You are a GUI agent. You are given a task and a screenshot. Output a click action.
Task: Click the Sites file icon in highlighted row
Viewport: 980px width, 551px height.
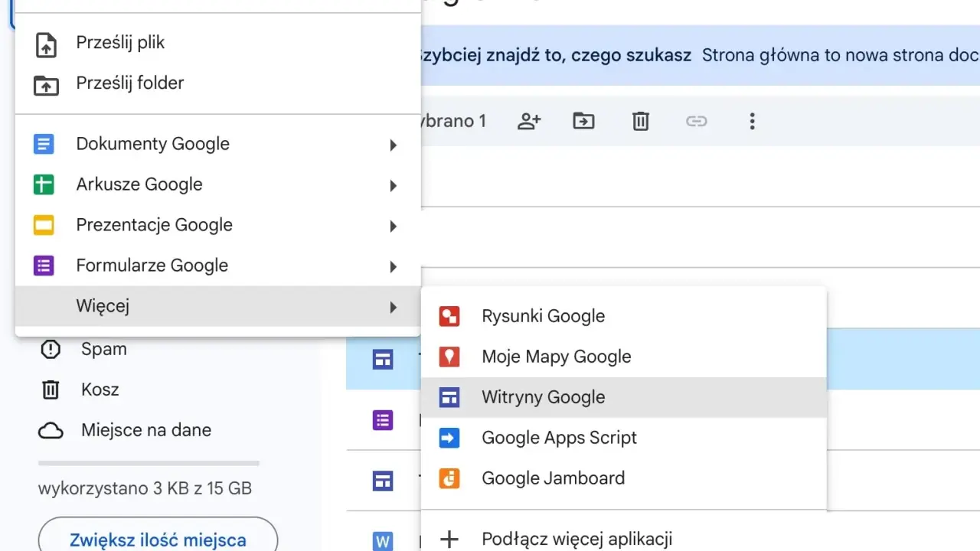[x=383, y=360]
